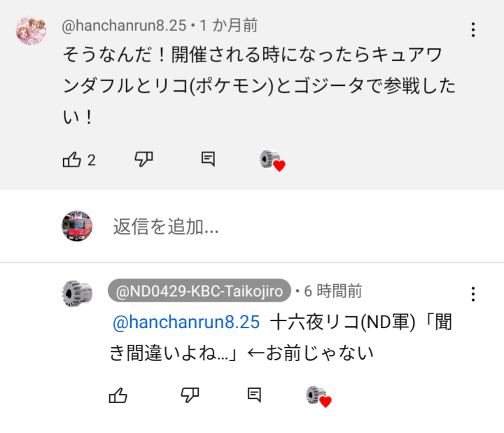
Task: Open the reply icon under hanchanrun8.25's comment
Action: tap(208, 159)
